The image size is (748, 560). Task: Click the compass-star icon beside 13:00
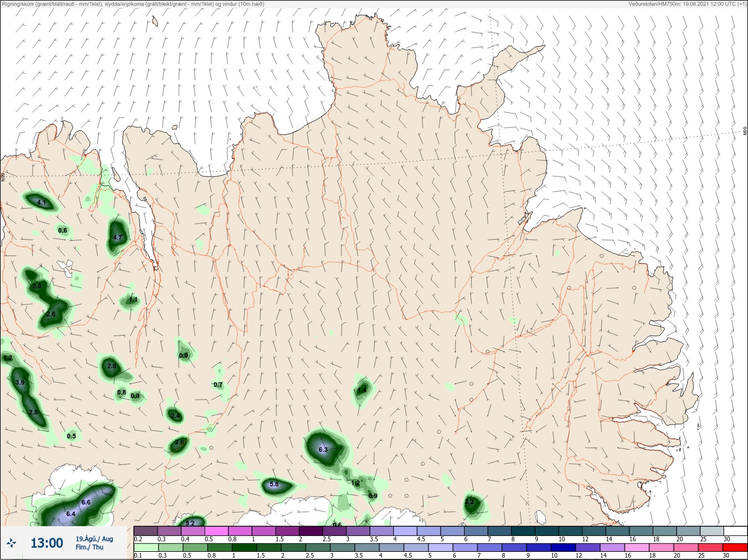(11, 544)
